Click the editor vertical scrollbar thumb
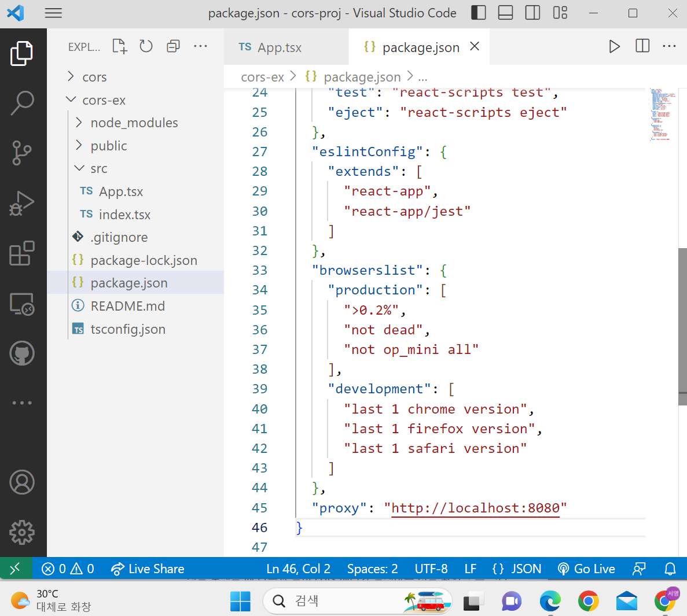The height and width of the screenshot is (616, 687). (x=682, y=327)
